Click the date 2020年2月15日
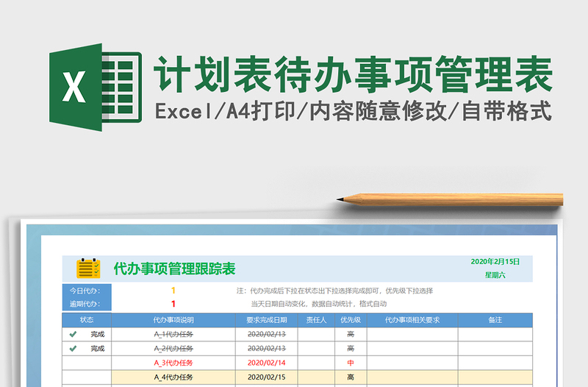This screenshot has height=387, width=588. point(495,262)
